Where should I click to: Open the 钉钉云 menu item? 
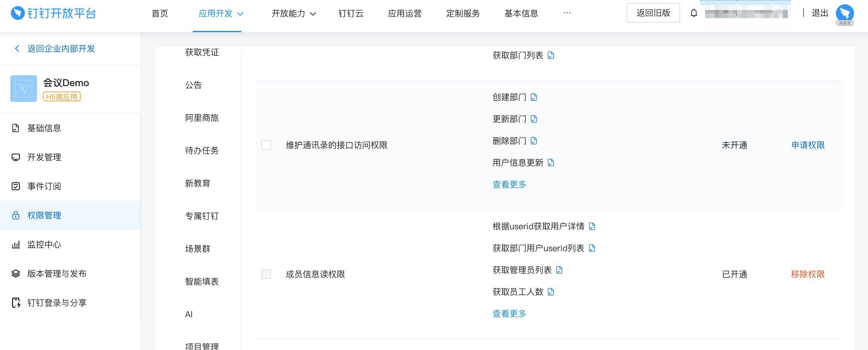click(x=351, y=13)
